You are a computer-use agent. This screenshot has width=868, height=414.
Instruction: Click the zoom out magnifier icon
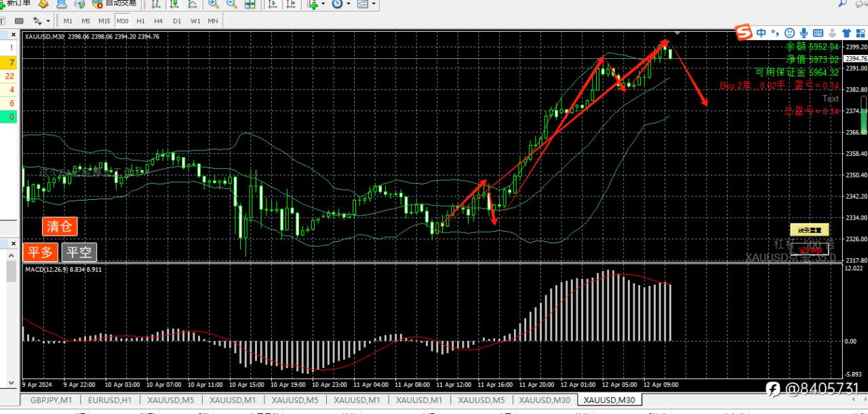click(231, 4)
